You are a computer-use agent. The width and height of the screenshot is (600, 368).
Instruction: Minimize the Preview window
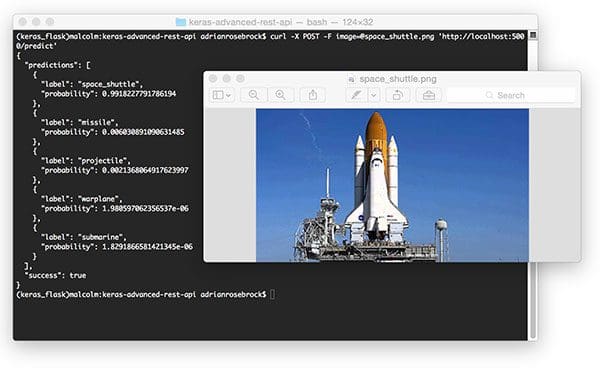click(227, 78)
